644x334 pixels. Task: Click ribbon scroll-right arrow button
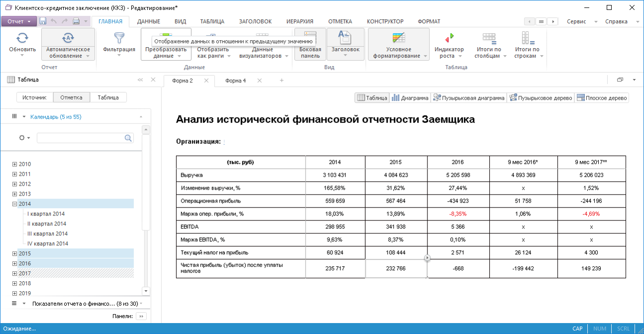[x=552, y=21]
